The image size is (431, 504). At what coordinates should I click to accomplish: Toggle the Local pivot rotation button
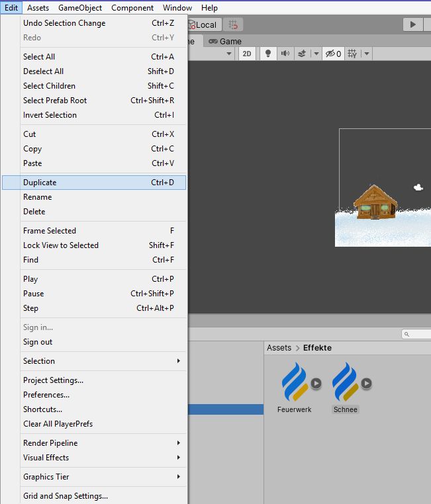click(x=203, y=24)
